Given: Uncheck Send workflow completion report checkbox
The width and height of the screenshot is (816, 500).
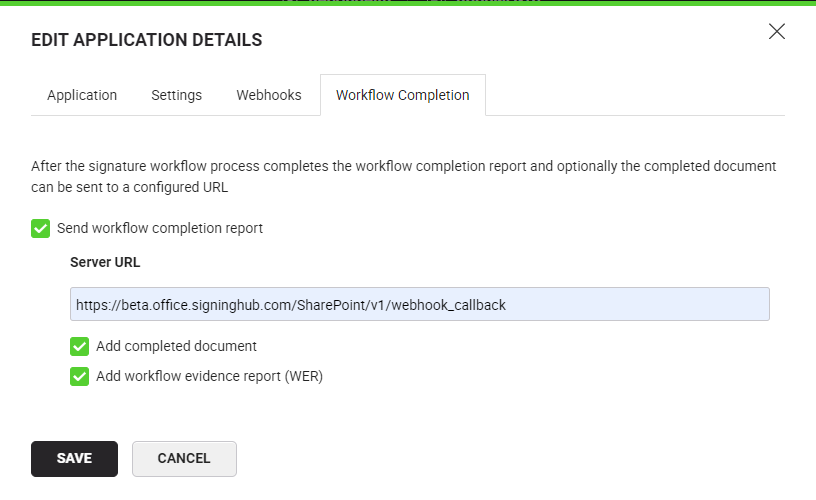Looking at the screenshot, I should [x=40, y=228].
